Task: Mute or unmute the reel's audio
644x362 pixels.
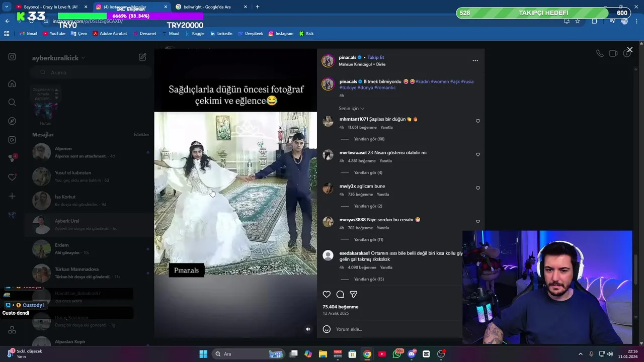Action: pos(308,329)
